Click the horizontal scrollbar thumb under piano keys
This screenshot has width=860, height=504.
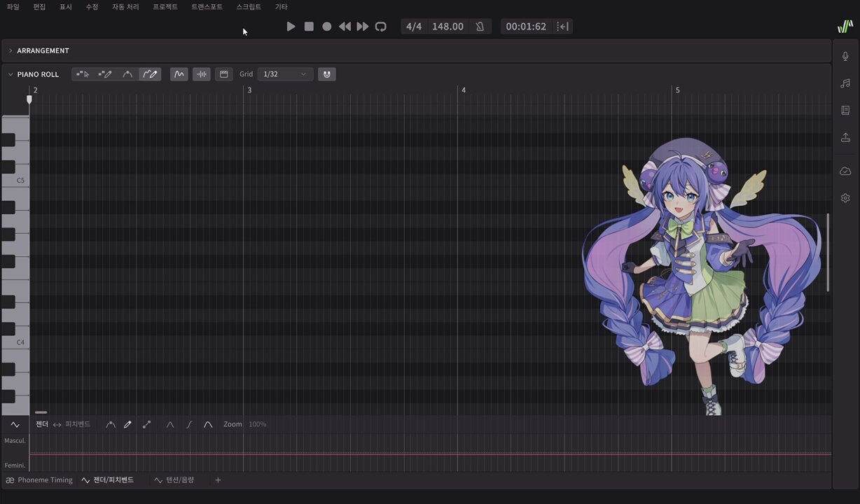coord(41,412)
